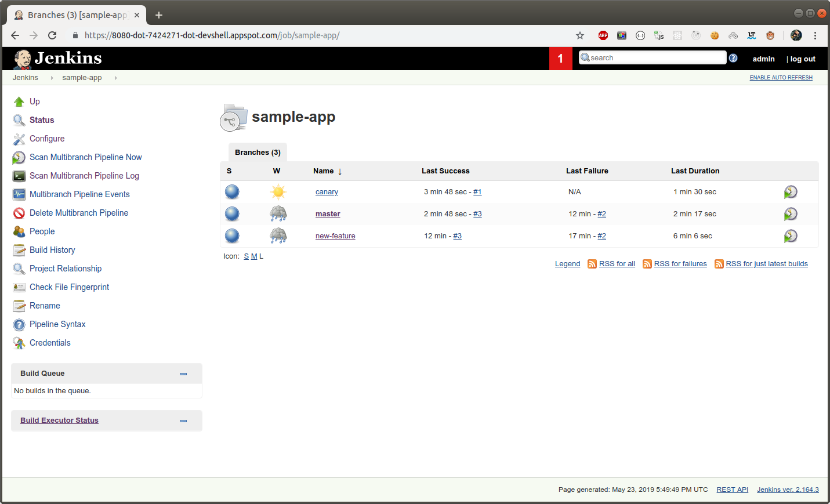Viewport: 830px width, 504px height.
Task: Sort by Last Success column header
Action: pos(445,171)
